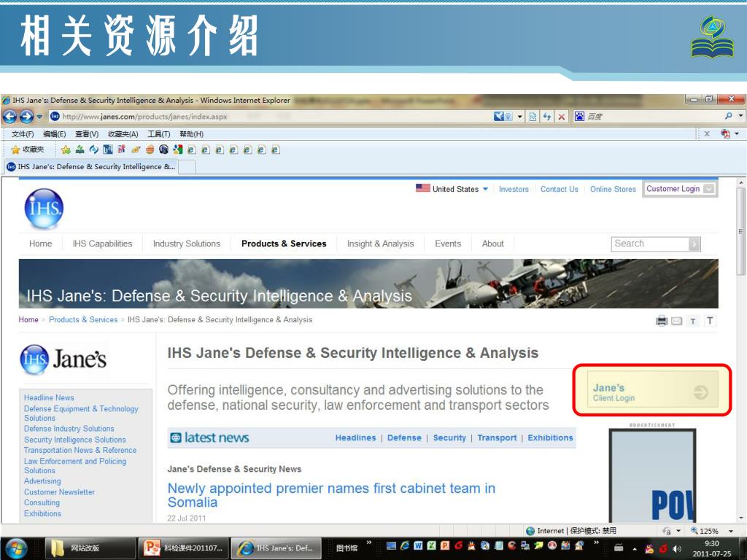Click the IHS globe logo
The width and height of the screenshot is (747, 560).
(44, 209)
